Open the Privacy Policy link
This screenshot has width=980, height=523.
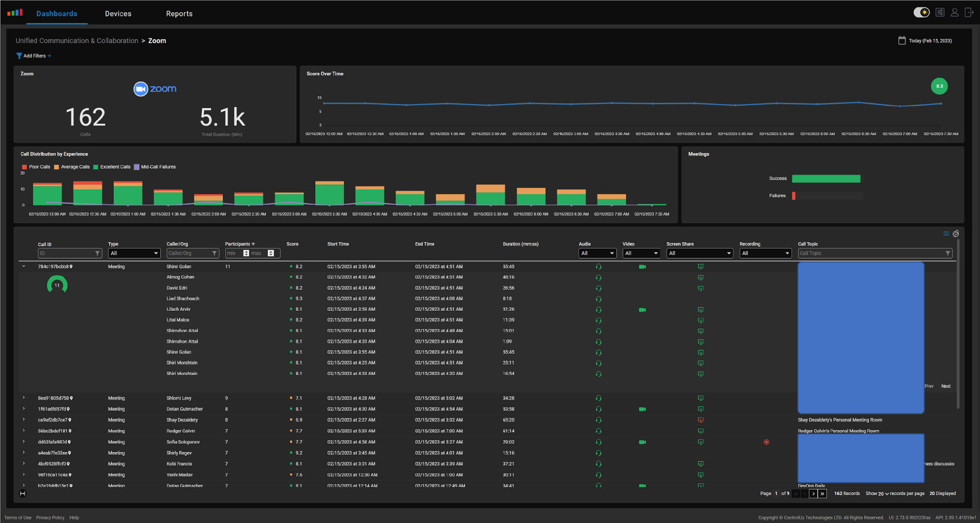pos(50,518)
